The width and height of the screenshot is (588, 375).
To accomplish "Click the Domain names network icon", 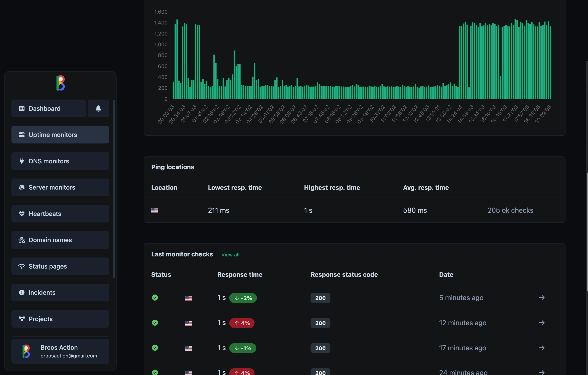I will (22, 240).
